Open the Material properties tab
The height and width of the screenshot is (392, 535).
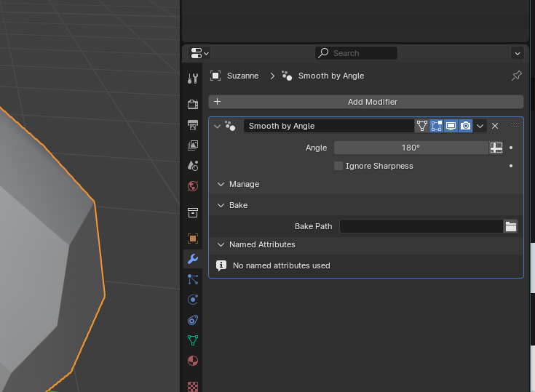pyautogui.click(x=193, y=361)
